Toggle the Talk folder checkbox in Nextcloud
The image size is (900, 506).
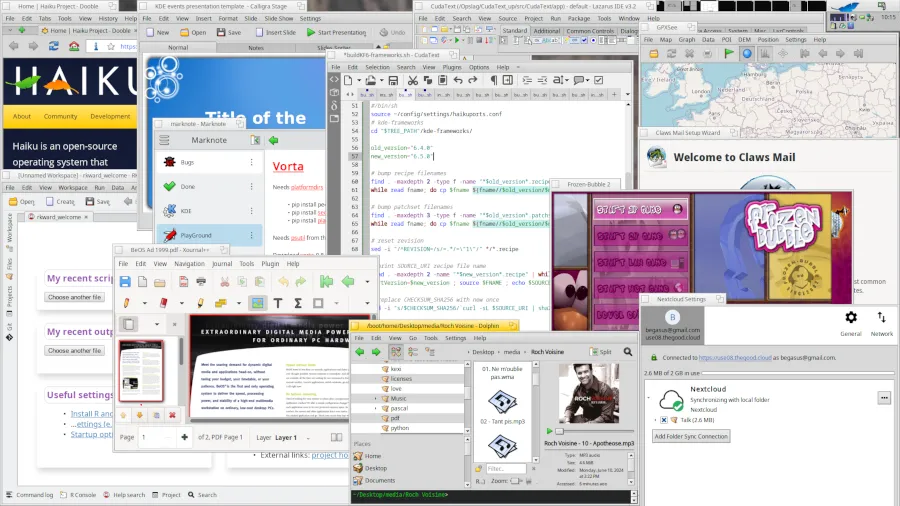point(663,420)
